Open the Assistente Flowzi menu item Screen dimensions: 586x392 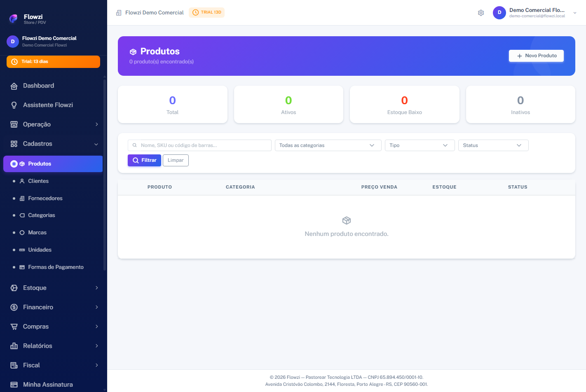point(53,105)
